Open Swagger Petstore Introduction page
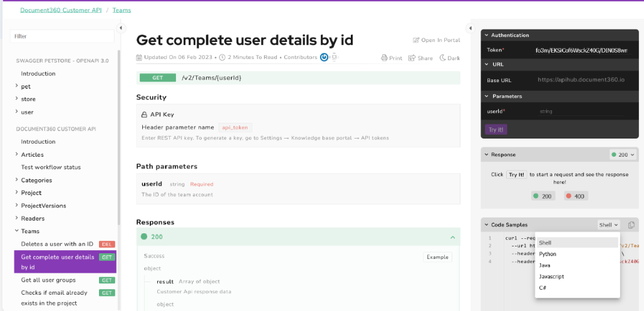 coord(38,73)
